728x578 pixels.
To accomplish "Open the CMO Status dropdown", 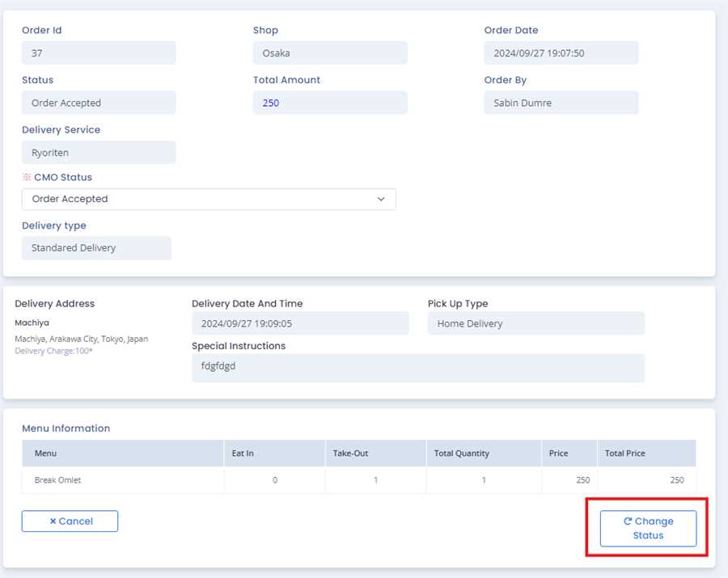I will (x=209, y=199).
